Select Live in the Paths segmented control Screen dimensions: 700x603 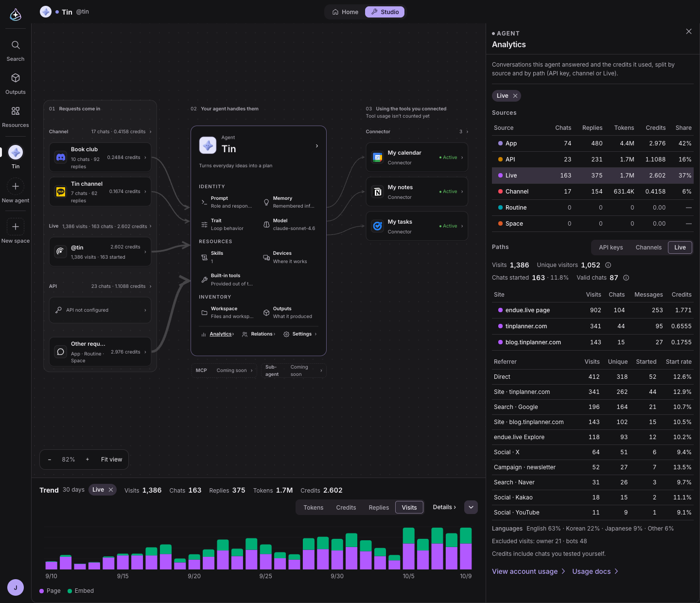[x=680, y=248]
